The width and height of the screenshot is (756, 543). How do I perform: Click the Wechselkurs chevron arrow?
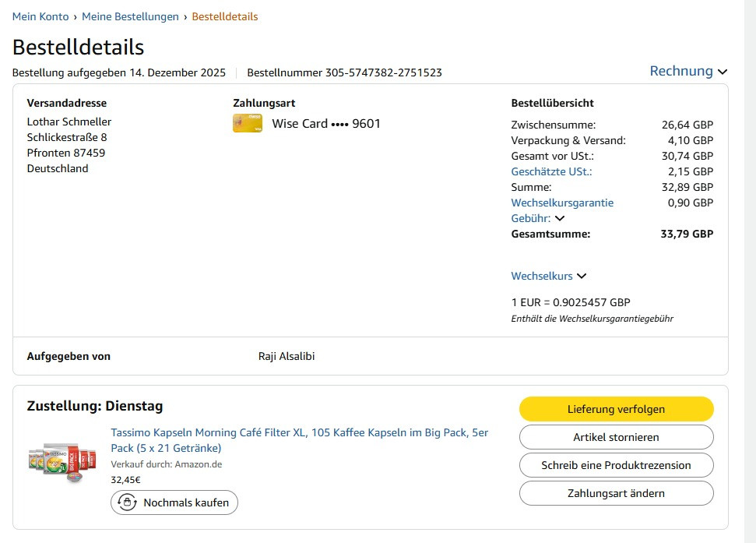[x=582, y=276]
